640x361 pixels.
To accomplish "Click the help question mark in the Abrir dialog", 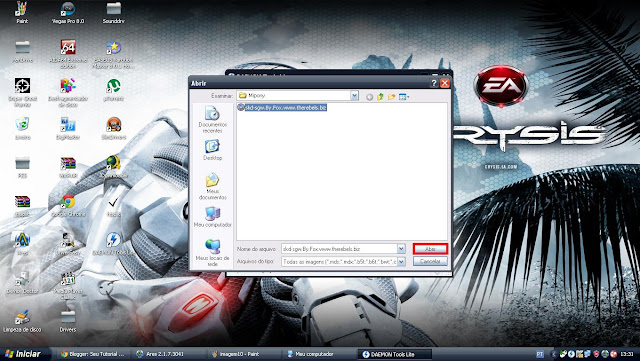I will pyautogui.click(x=434, y=83).
